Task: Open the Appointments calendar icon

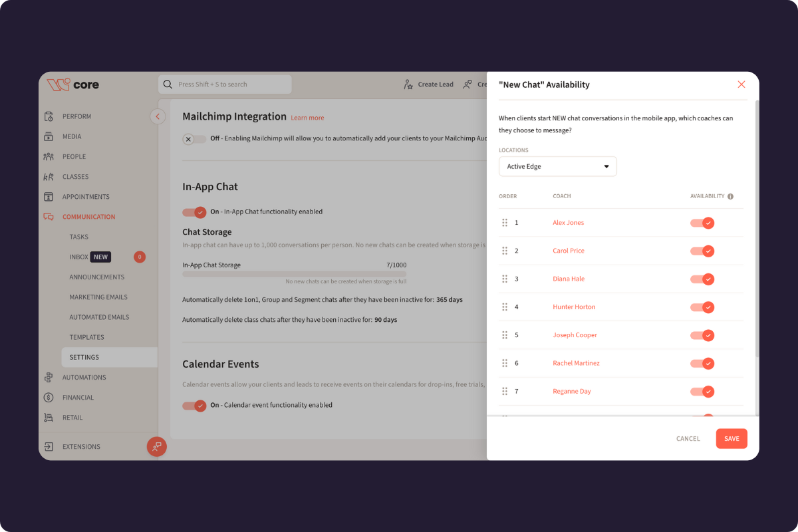Action: 49,197
